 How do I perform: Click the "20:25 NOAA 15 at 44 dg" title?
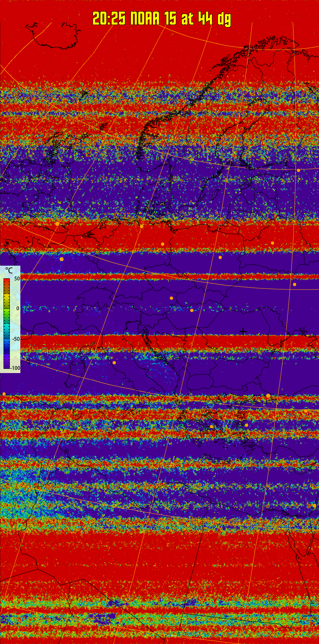162,18
